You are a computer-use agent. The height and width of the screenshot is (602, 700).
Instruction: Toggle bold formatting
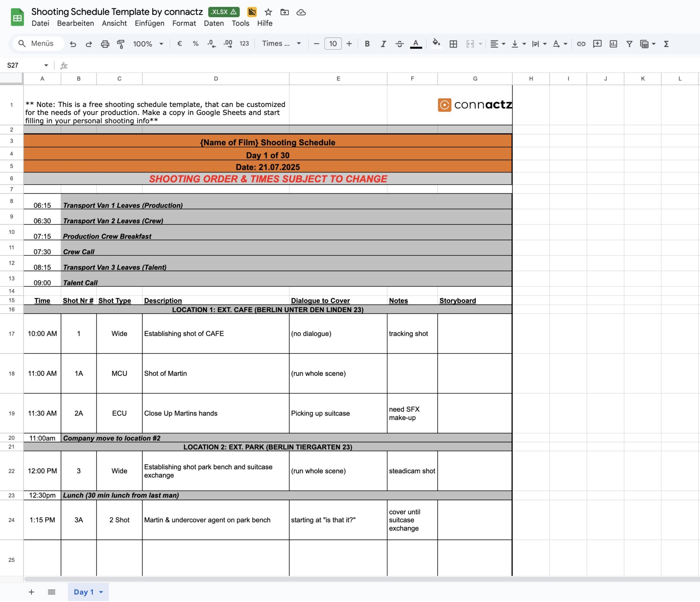367,44
